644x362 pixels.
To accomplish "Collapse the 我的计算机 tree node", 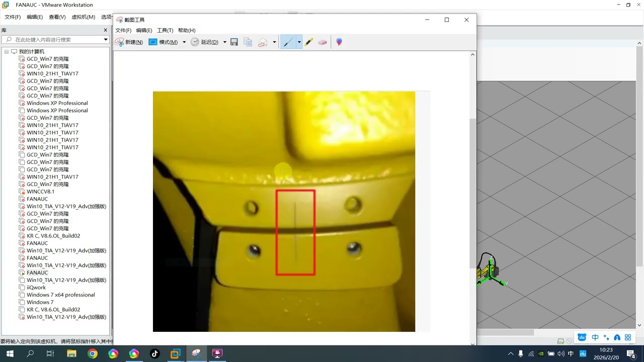I will (x=7, y=51).
